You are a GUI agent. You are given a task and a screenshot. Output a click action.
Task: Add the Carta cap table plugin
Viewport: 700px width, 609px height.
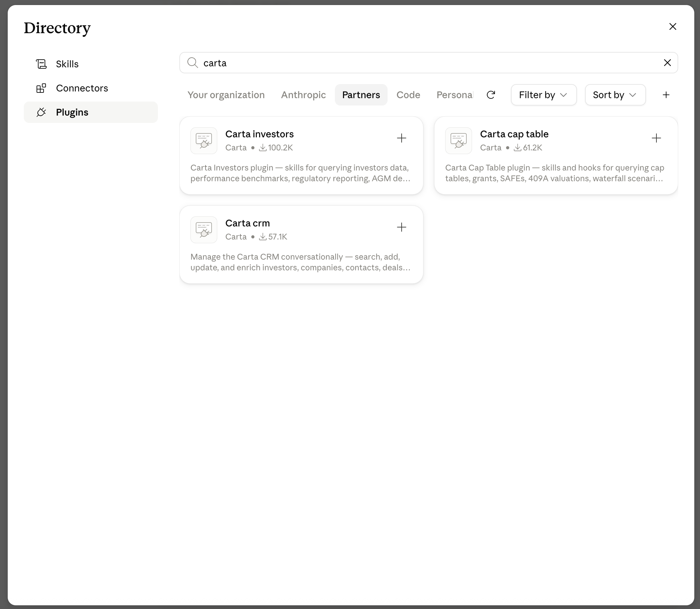click(x=656, y=138)
